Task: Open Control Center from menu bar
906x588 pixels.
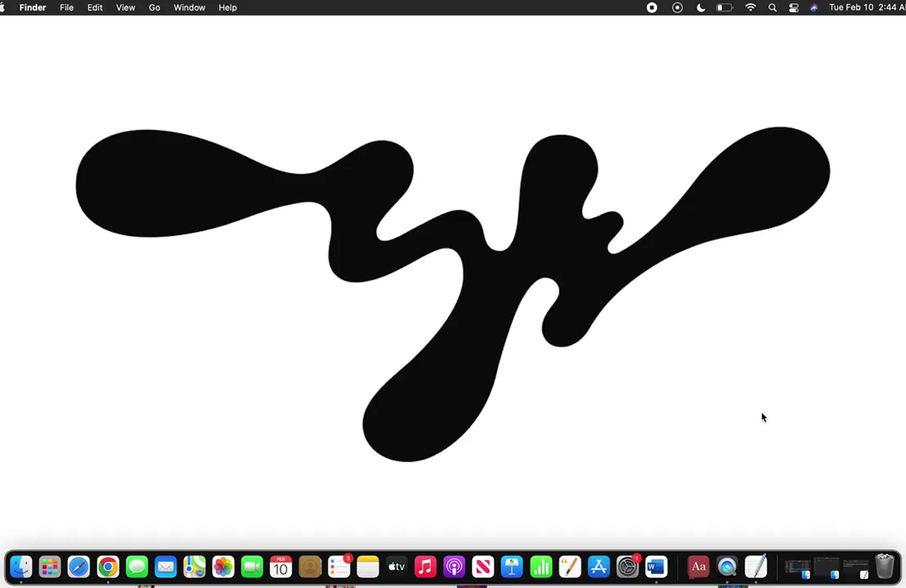Action: tap(794, 8)
